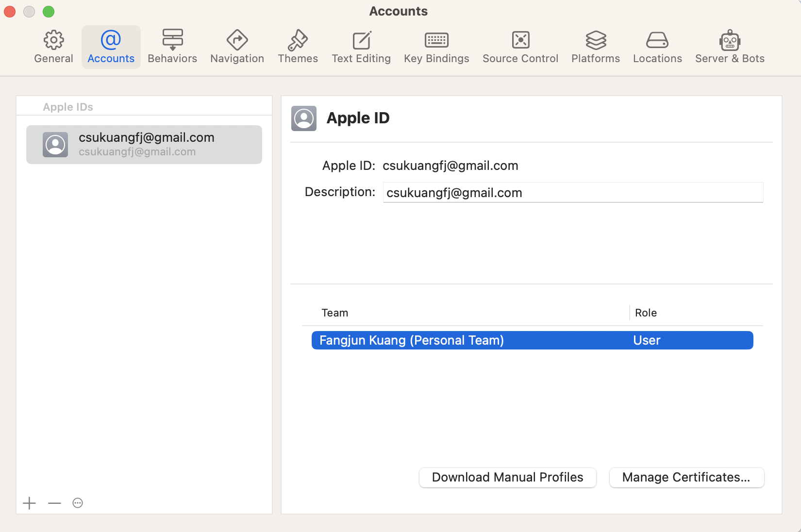Screen dimensions: 801x532
Task: Open the ellipsis more actions menu
Action: pyautogui.click(x=78, y=503)
